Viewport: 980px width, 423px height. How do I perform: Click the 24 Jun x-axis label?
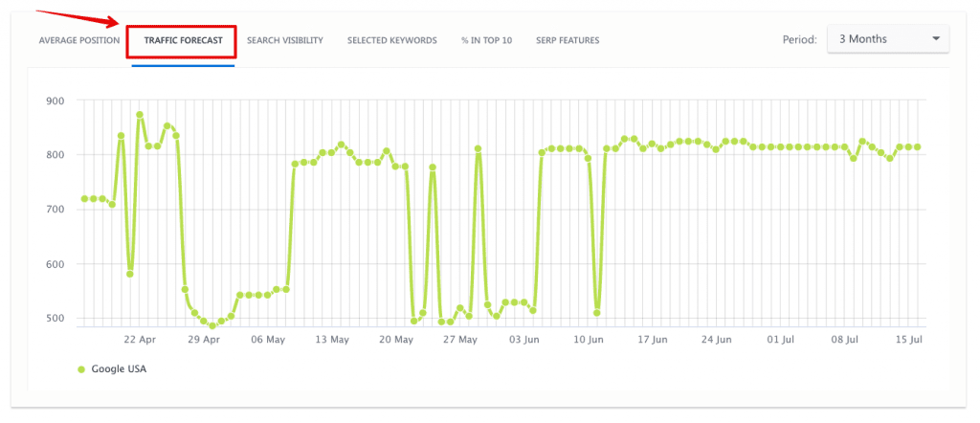(x=717, y=340)
